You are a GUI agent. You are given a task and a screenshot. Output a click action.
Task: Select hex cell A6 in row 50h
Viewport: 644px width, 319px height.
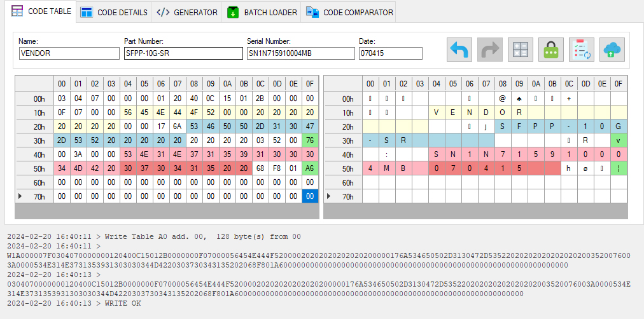point(310,168)
